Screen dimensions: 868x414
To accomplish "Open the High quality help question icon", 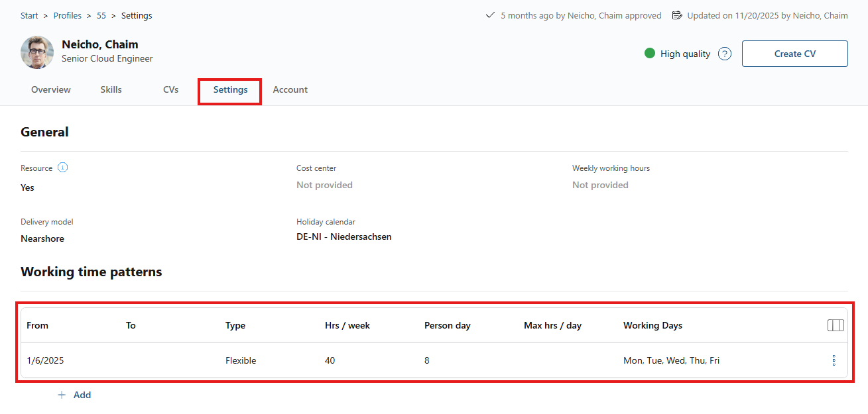I will 725,54.
